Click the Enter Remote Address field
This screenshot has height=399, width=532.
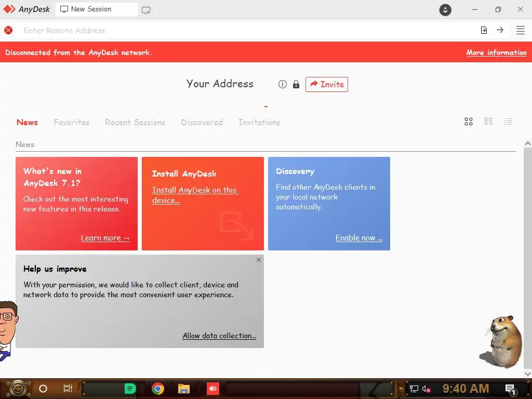248,30
